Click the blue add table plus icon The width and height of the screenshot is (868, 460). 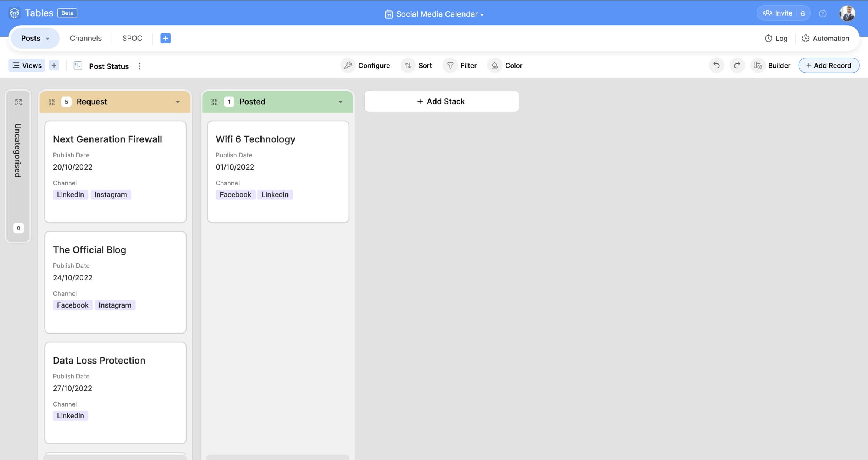[x=165, y=38]
